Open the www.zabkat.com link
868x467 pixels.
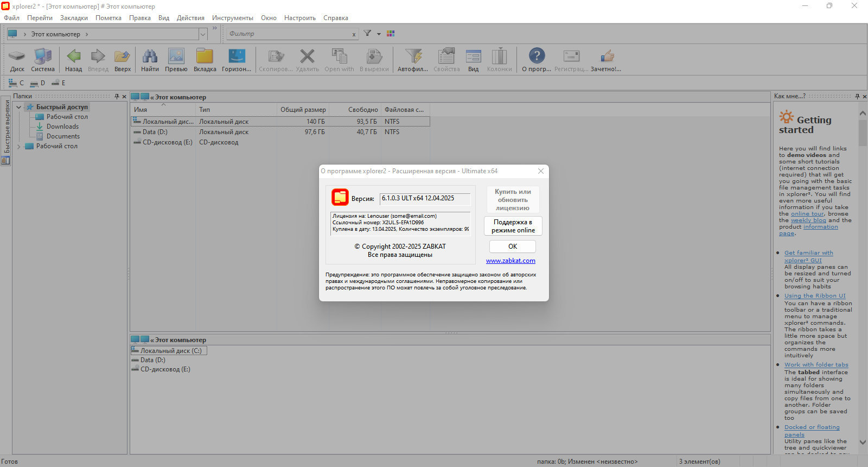[510, 261]
